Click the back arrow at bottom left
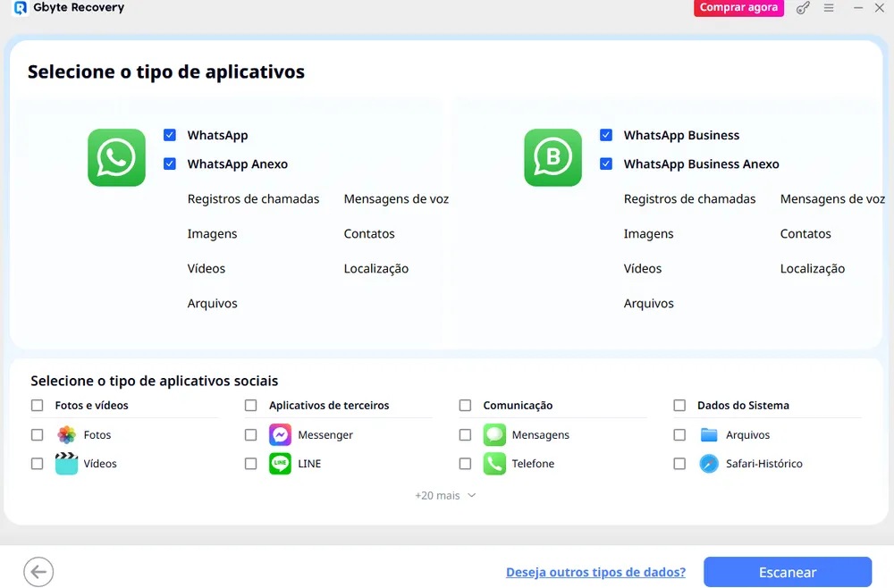Screen dimensions: 894x588 [38, 571]
